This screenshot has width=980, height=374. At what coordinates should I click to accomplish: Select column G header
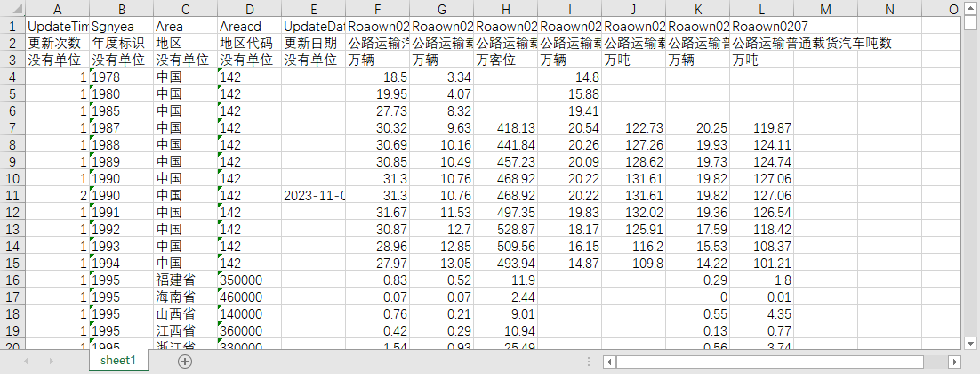[441, 9]
